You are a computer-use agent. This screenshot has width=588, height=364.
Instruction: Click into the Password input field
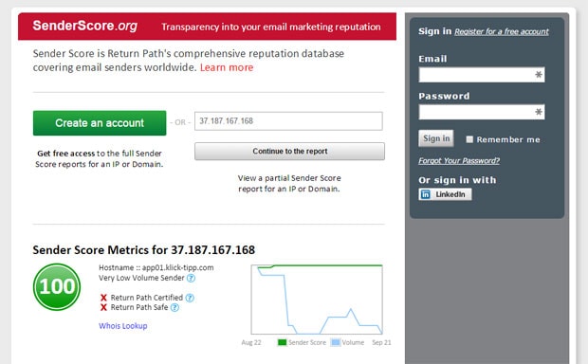coord(482,112)
